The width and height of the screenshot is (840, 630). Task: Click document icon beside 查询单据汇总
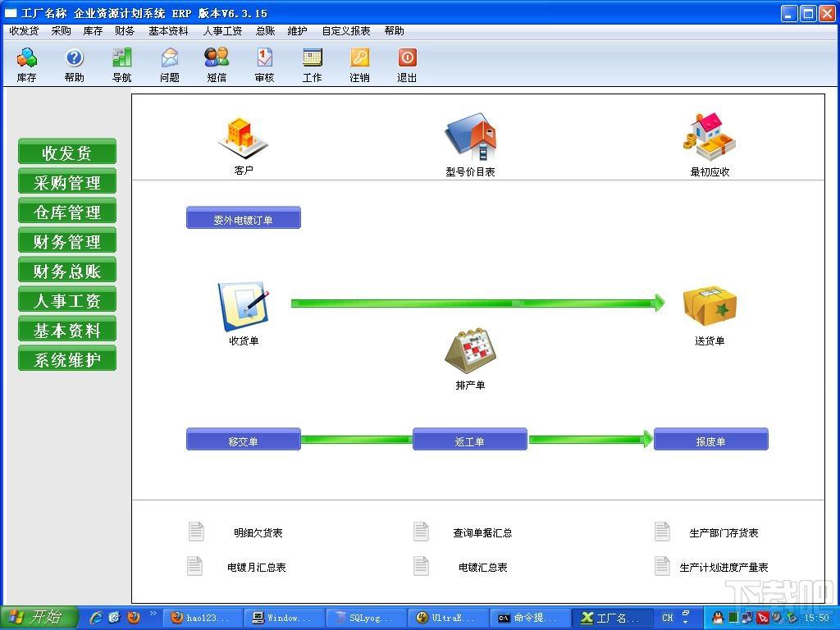421,532
